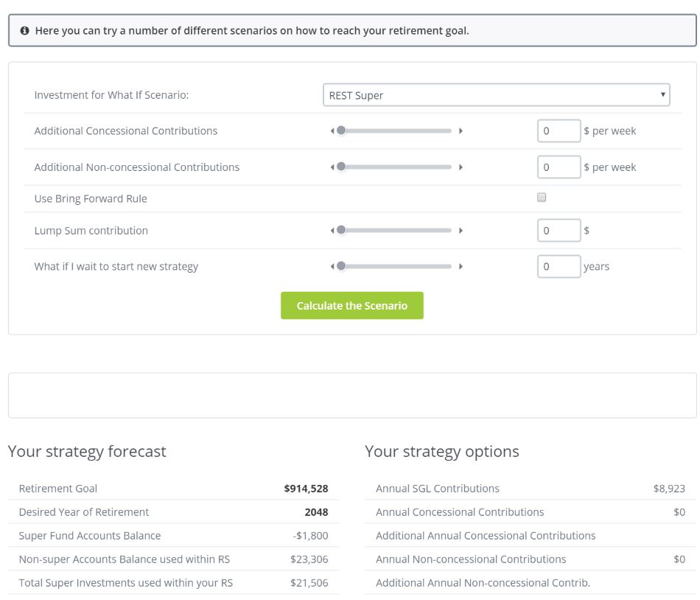
Task: Click the Additional Concessional Contributions slider handle
Action: (x=340, y=131)
